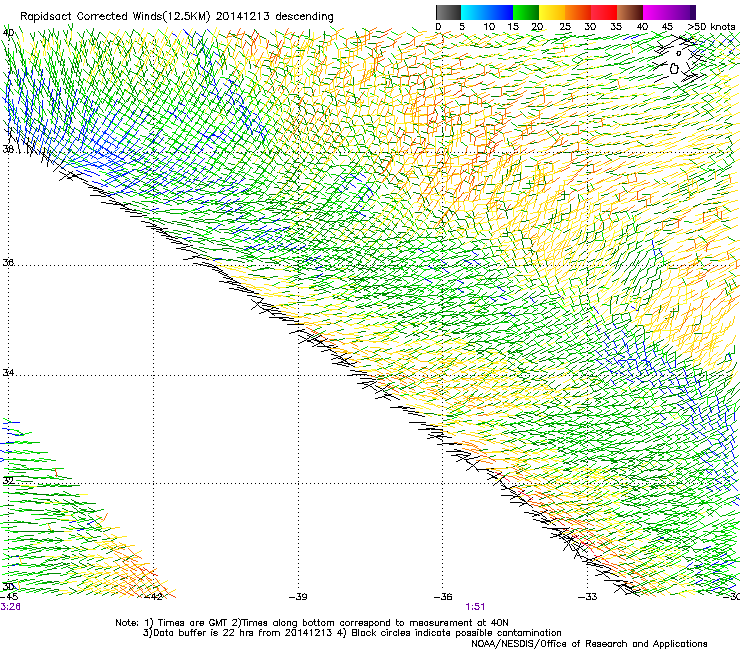Select the brown 35-40 knots color band

pos(630,12)
